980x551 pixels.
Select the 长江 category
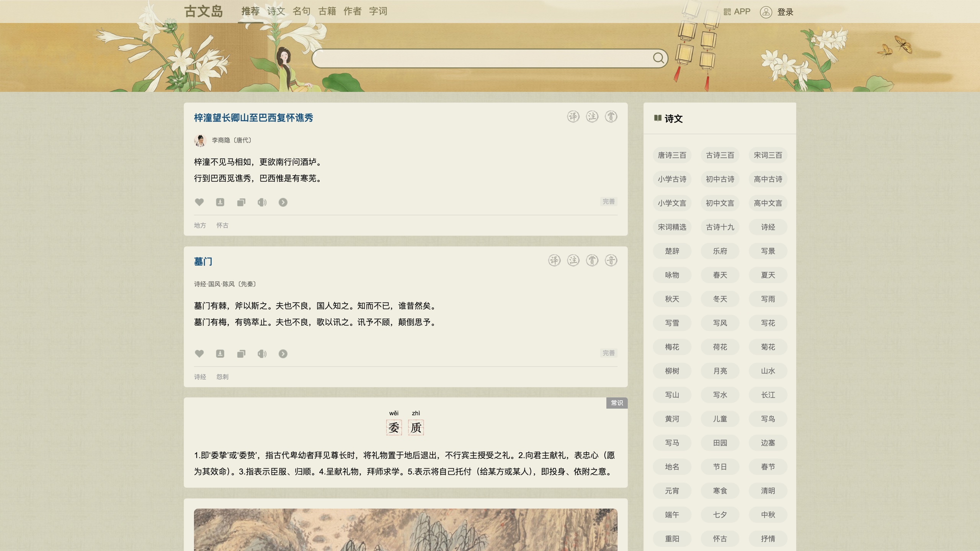click(x=768, y=395)
